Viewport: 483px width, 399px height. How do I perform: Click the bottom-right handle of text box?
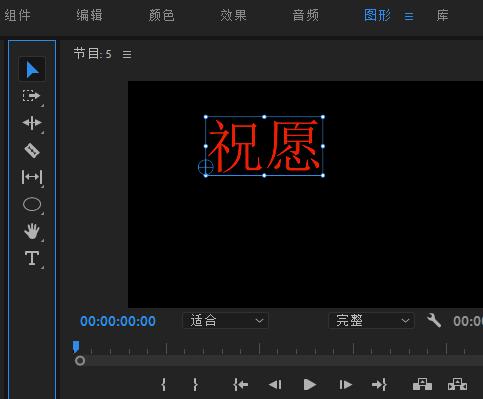pos(323,175)
